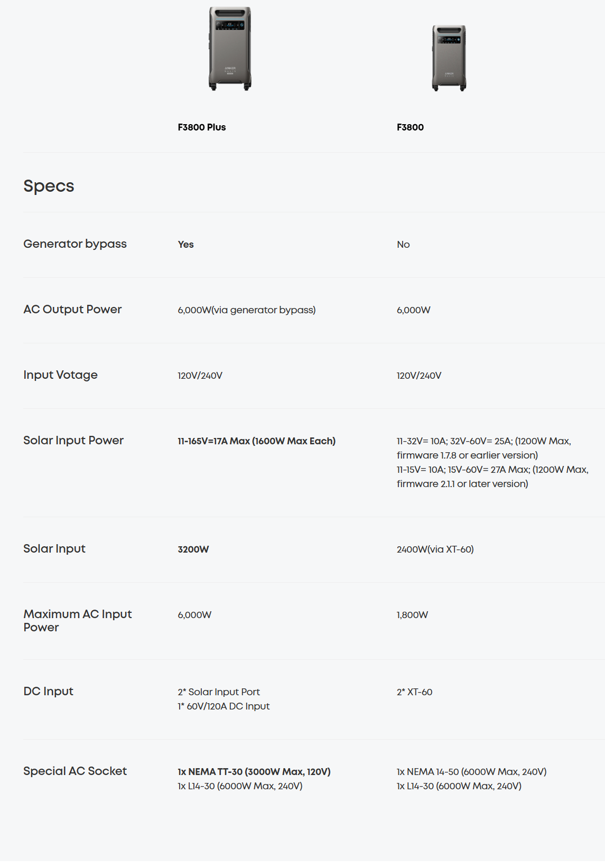
Task: Click the '2400W(via XT-60)' value
Action: point(435,549)
